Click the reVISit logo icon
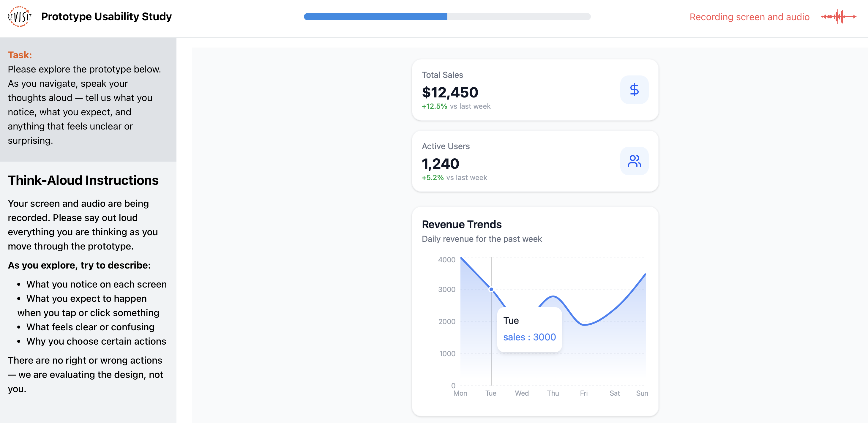Image resolution: width=868 pixels, height=423 pixels. 19,17
